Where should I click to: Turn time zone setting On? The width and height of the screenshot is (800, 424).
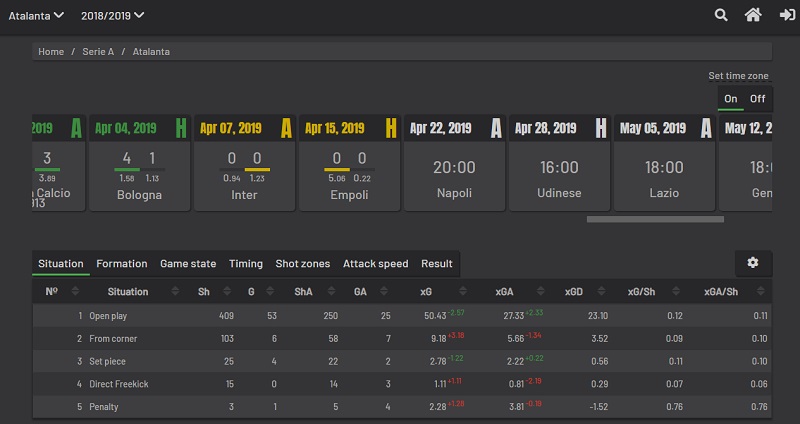(731, 98)
